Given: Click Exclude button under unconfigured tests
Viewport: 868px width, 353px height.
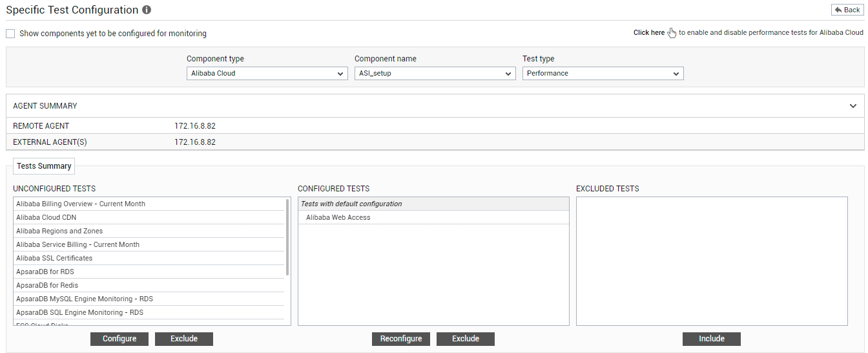Looking at the screenshot, I should [184, 339].
